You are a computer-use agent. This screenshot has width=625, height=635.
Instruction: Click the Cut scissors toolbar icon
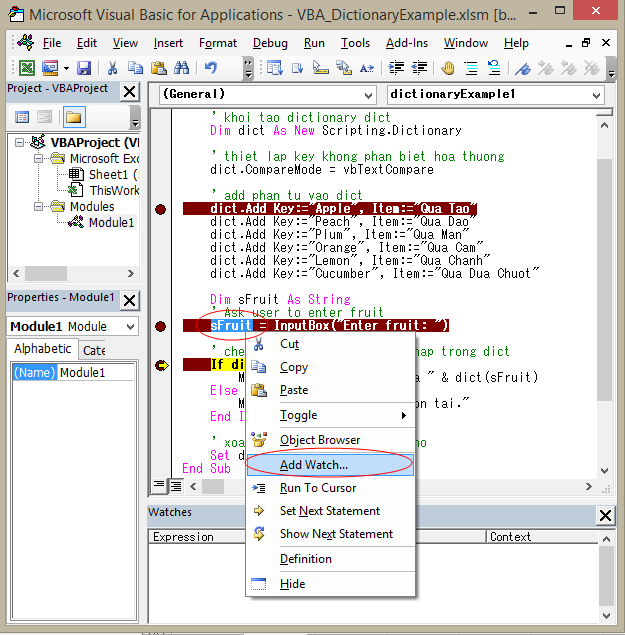tap(112, 68)
